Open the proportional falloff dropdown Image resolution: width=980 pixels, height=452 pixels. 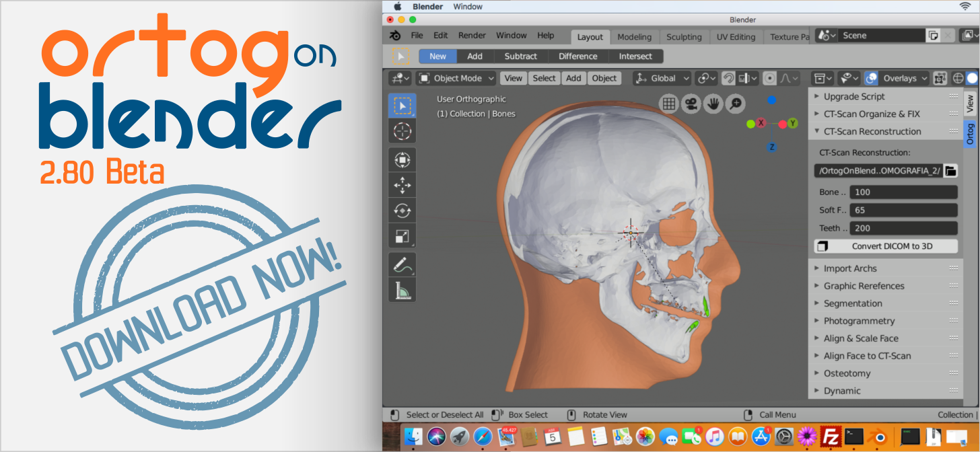[790, 78]
